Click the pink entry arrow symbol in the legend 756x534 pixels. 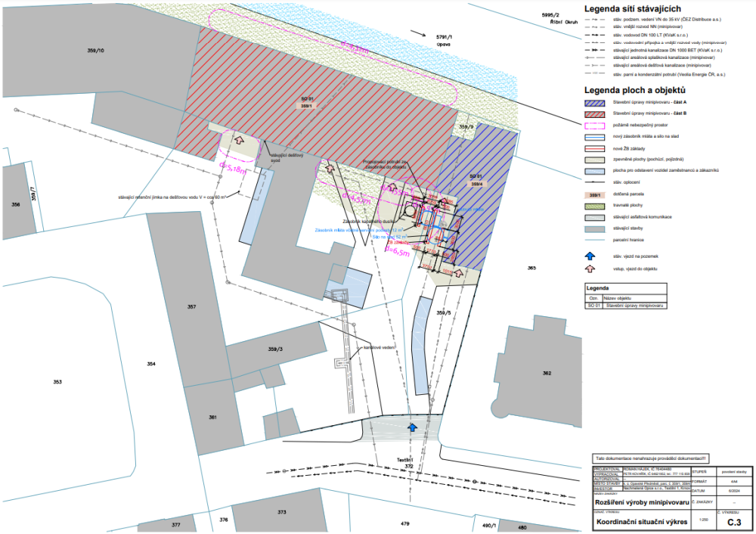click(591, 268)
